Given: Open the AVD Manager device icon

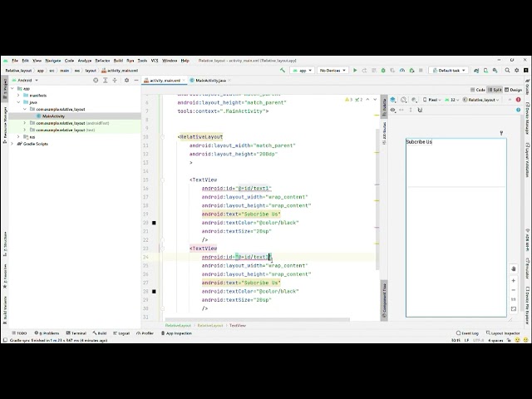Looking at the screenshot, I should point(485,70).
